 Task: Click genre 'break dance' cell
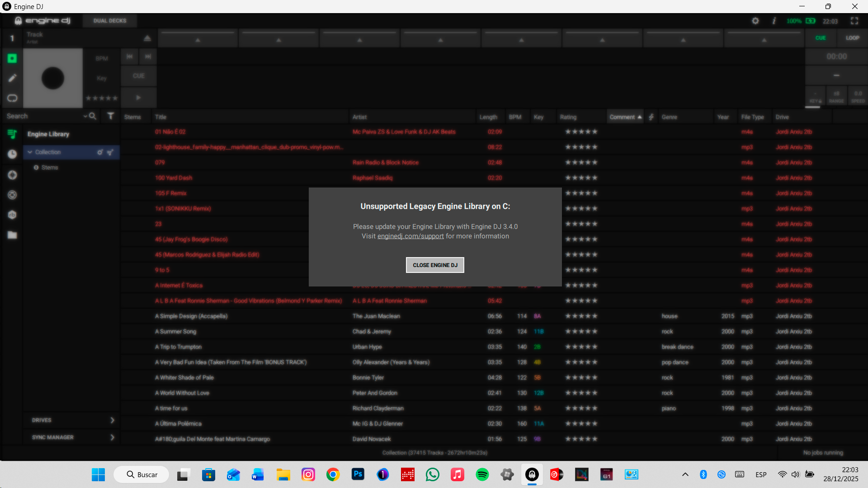[x=677, y=347]
